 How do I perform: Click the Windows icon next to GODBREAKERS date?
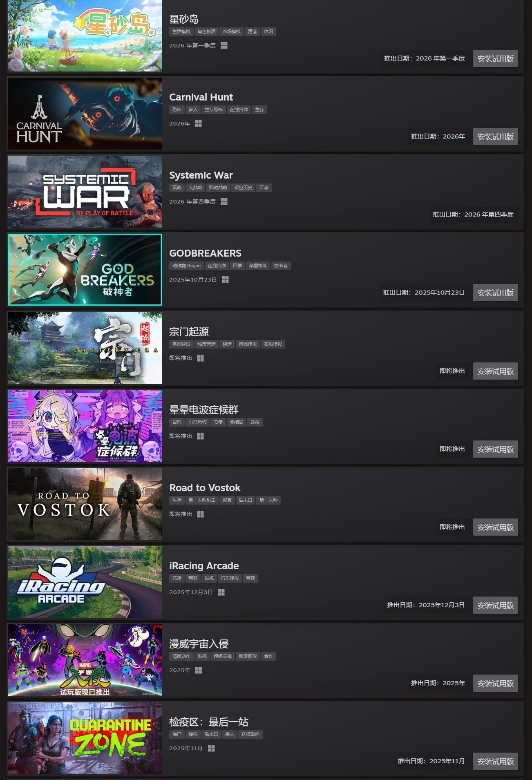pos(225,279)
